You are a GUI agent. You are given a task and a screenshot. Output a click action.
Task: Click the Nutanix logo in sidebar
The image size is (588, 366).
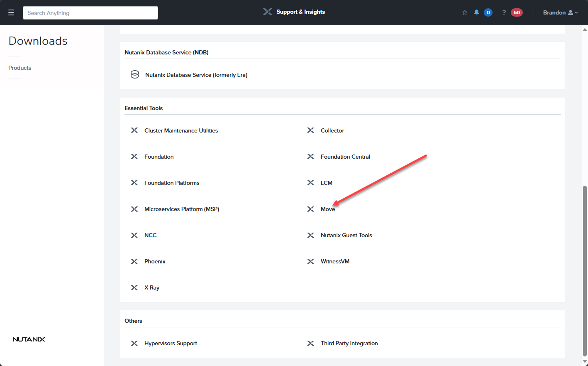tap(29, 339)
